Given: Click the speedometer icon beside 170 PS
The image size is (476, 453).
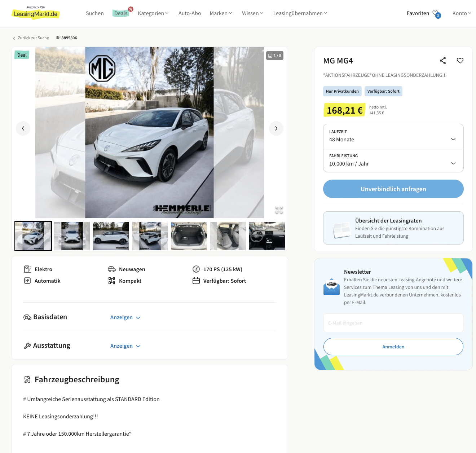Looking at the screenshot, I should pyautogui.click(x=196, y=269).
